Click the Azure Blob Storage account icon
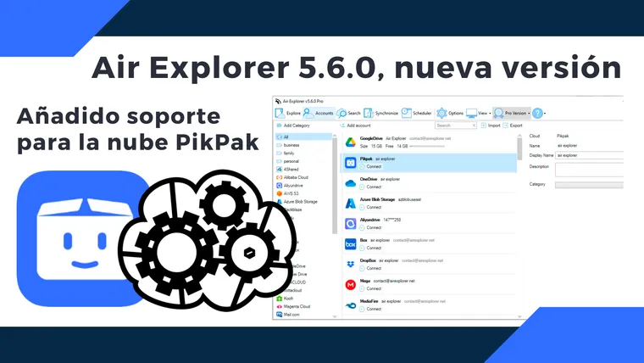The width and height of the screenshot is (644, 363). 350,203
